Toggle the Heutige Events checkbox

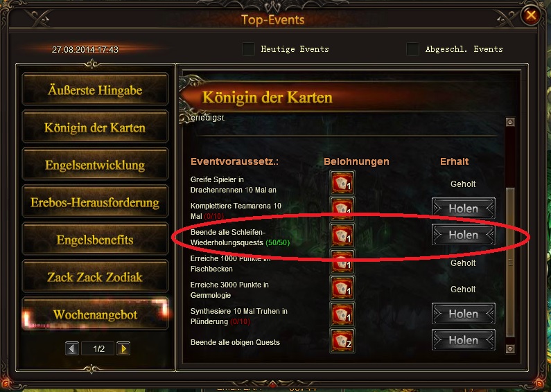click(x=248, y=49)
